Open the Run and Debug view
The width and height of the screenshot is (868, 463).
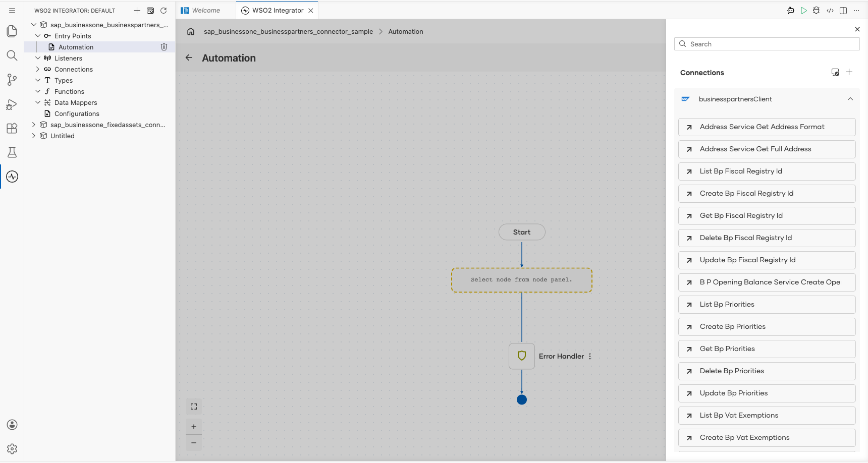click(12, 104)
